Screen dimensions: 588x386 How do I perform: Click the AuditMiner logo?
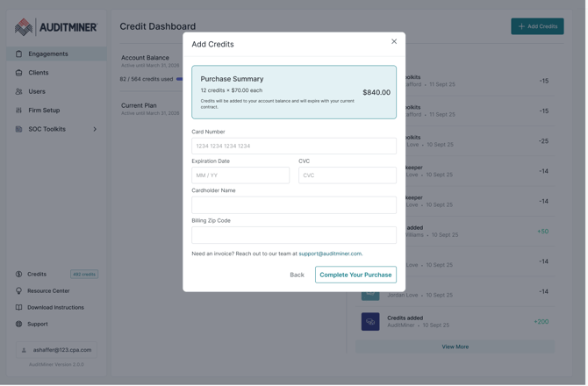click(x=55, y=27)
